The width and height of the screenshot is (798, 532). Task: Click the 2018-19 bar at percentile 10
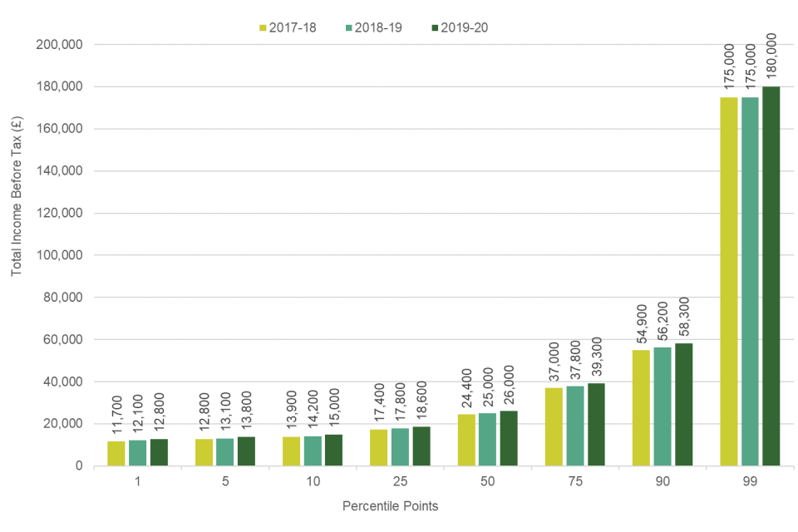(x=312, y=451)
